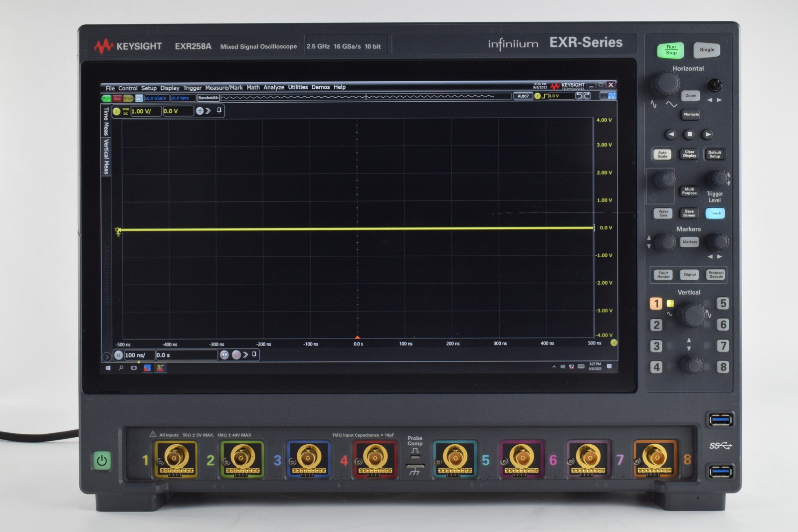Click the green on-screen Run button
The width and height of the screenshot is (798, 532).
(x=106, y=98)
